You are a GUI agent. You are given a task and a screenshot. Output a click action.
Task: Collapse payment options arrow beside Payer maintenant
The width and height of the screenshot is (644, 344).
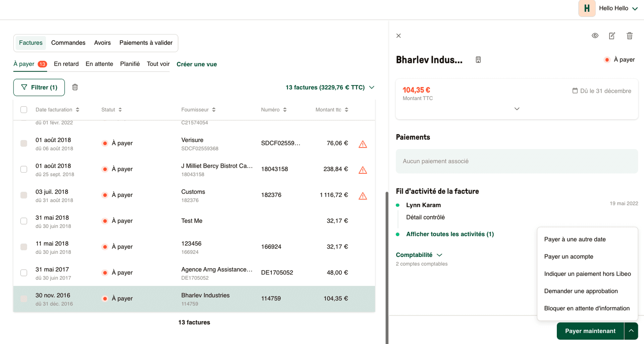[x=631, y=331]
